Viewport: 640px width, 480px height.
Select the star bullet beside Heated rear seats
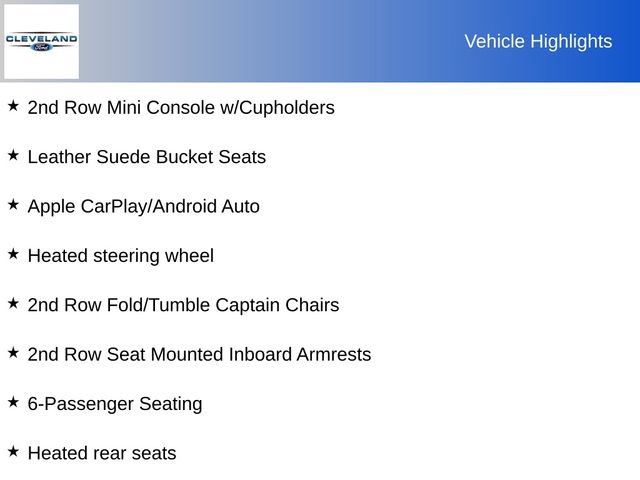[13, 451]
